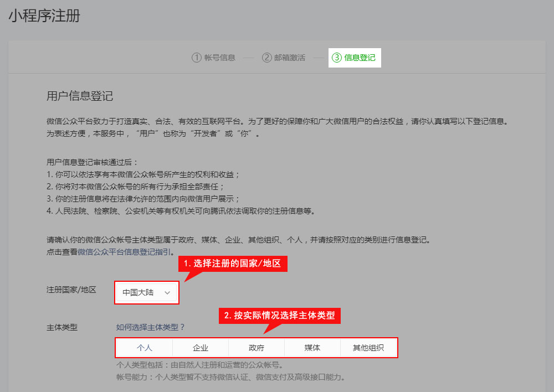554x392 pixels.
Task: Select 媒体 as subject type
Action: coord(312,348)
